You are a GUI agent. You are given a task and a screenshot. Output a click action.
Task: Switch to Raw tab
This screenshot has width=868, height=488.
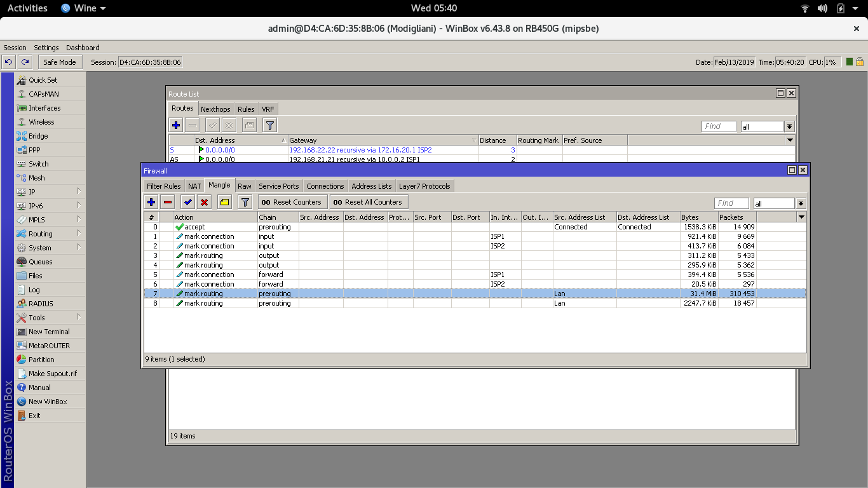245,186
